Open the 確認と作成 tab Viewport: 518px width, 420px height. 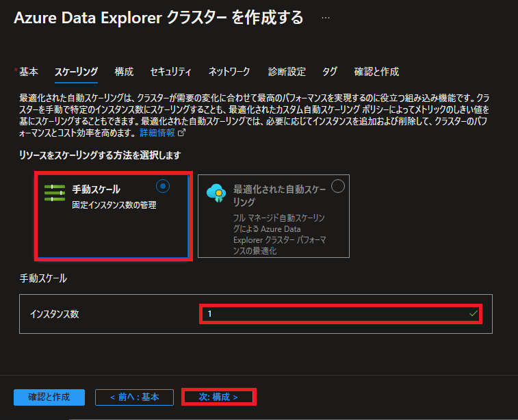click(x=376, y=72)
